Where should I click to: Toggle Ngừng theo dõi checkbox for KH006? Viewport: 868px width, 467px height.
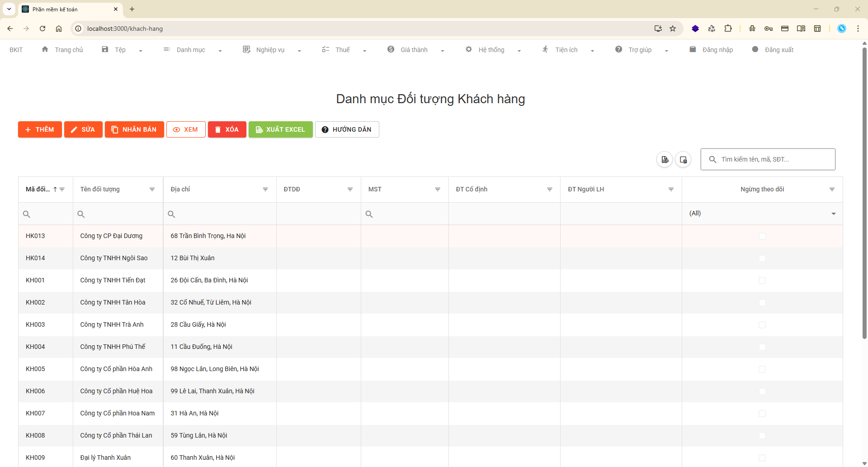762,391
